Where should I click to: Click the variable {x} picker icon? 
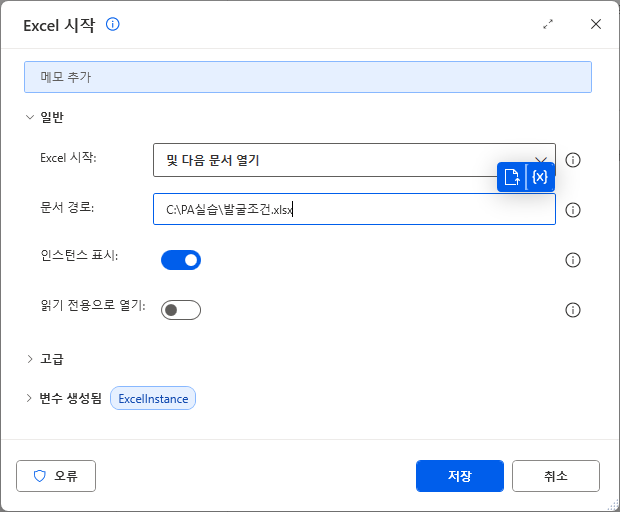[x=540, y=177]
